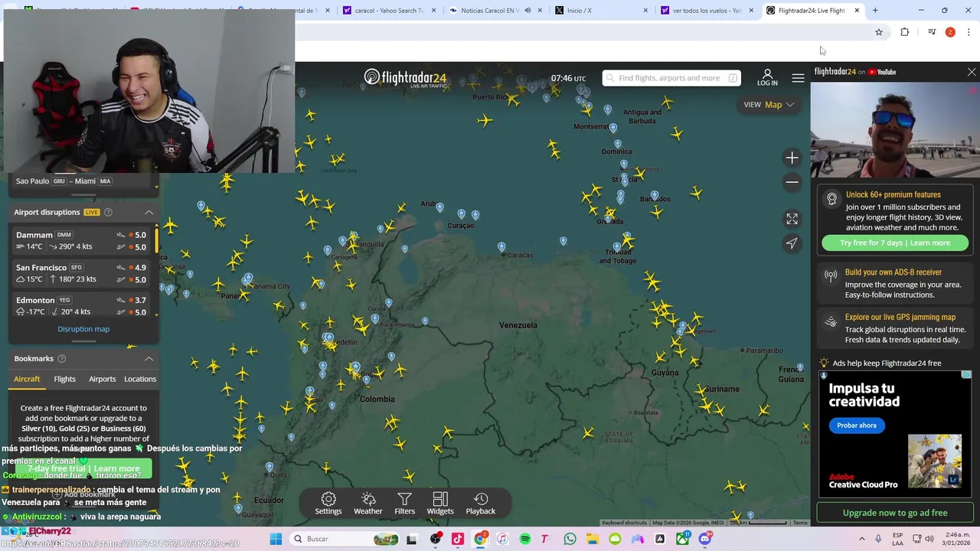Open Chrome media controls icon
This screenshot has height=551, width=980.
pos(932,32)
